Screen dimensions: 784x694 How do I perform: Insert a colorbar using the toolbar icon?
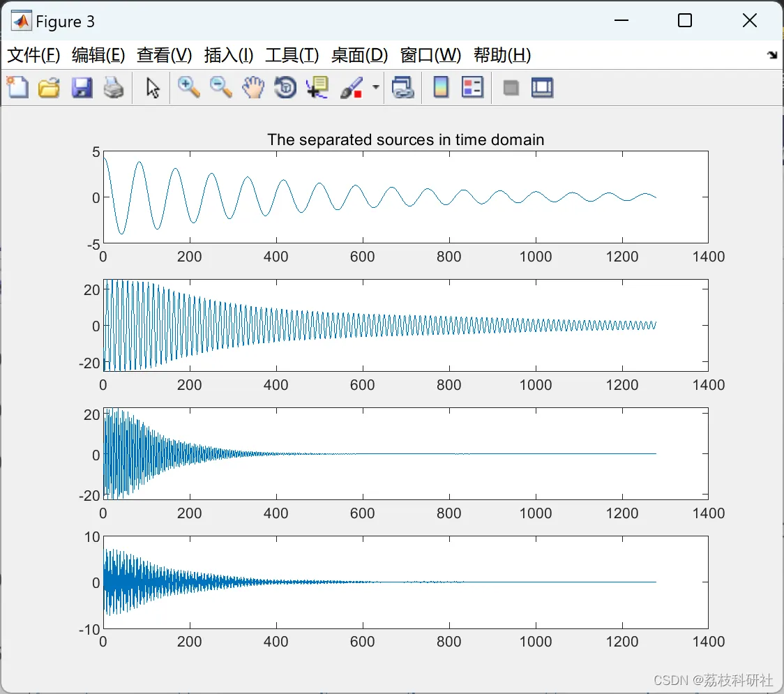click(441, 87)
